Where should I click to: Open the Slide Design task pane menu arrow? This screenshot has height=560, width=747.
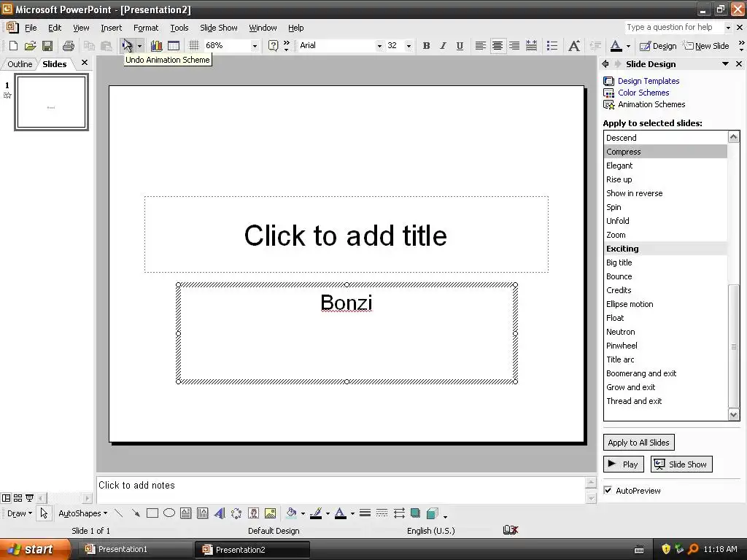pos(725,64)
